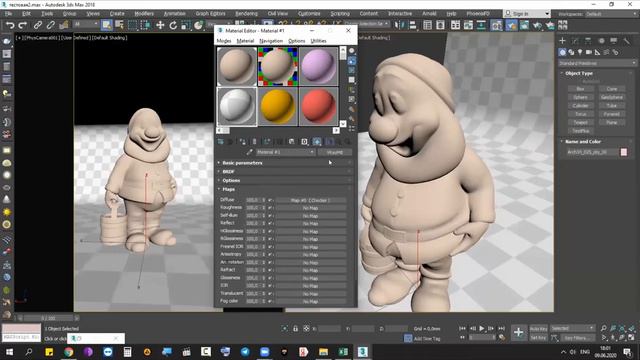Open the Standard Primitives dropdown
Screen dimensions: 640x360
598,63
